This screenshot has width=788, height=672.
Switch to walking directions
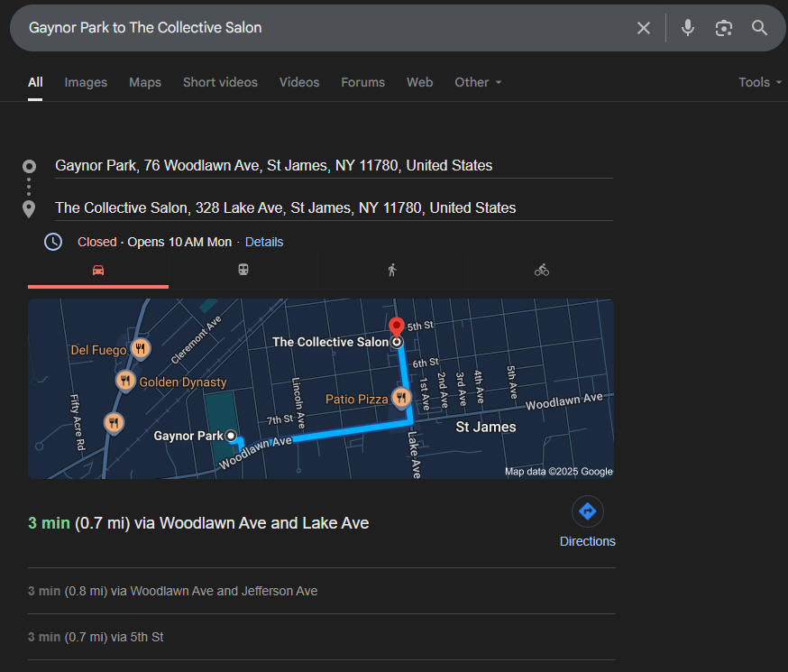click(x=392, y=270)
